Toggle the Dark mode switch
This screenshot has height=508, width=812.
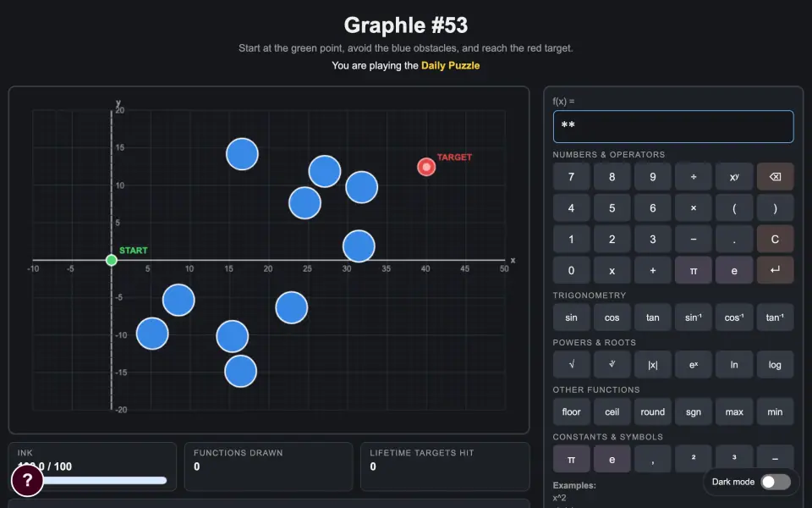776,482
